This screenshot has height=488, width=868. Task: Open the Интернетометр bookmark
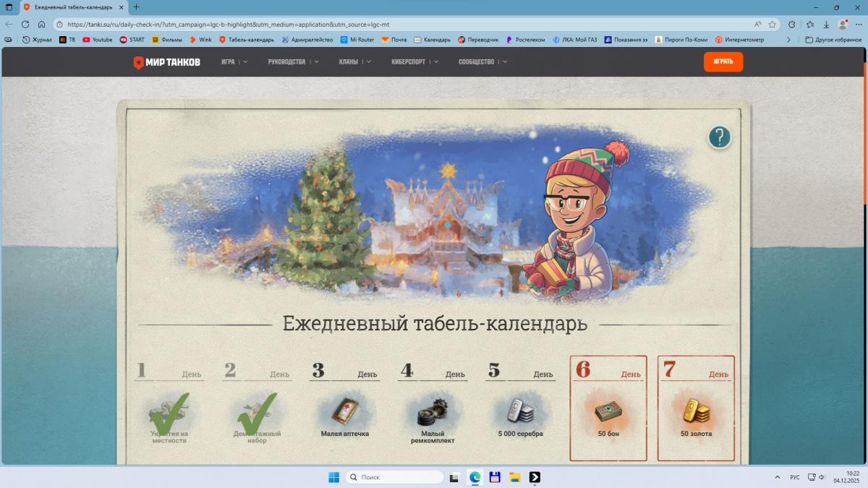[739, 40]
